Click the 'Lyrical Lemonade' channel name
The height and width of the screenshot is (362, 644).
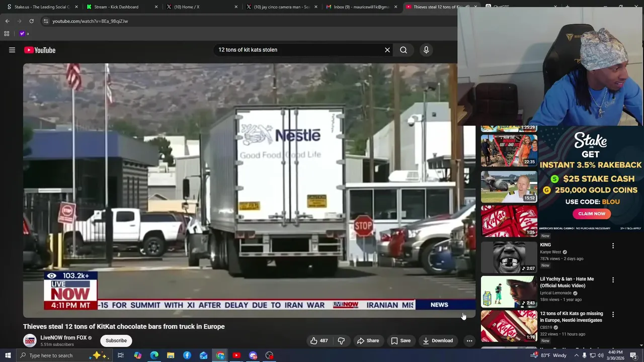click(556, 293)
